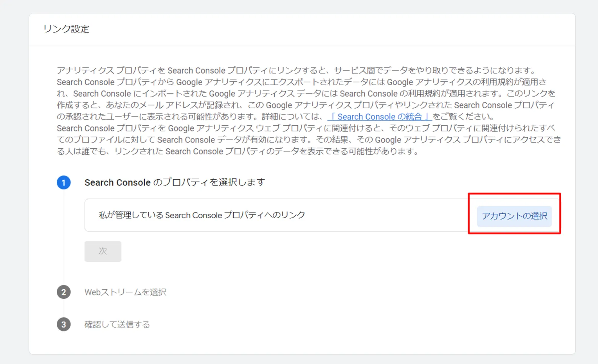Click the アカウントの選択 button

(514, 216)
